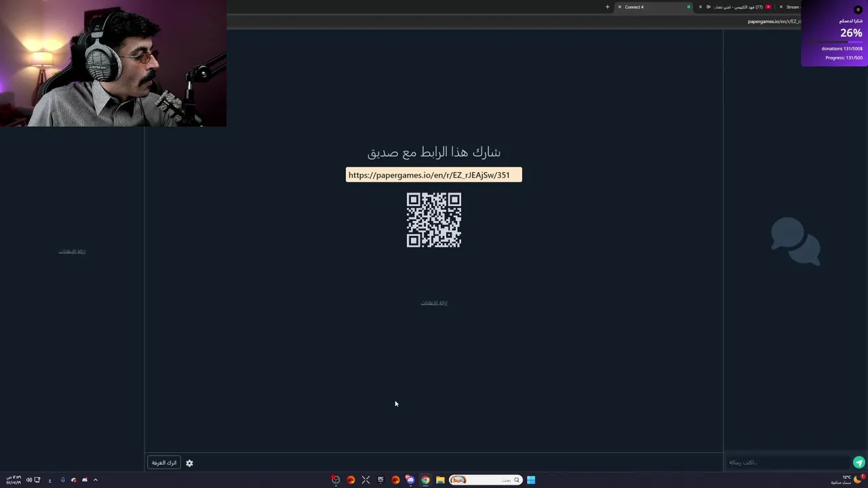Click the chat bubbles placeholder icon
Screen dimensions: 868x488
tap(795, 241)
